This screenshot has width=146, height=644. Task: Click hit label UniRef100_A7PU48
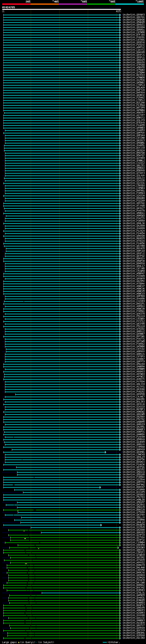tap(133, 65)
